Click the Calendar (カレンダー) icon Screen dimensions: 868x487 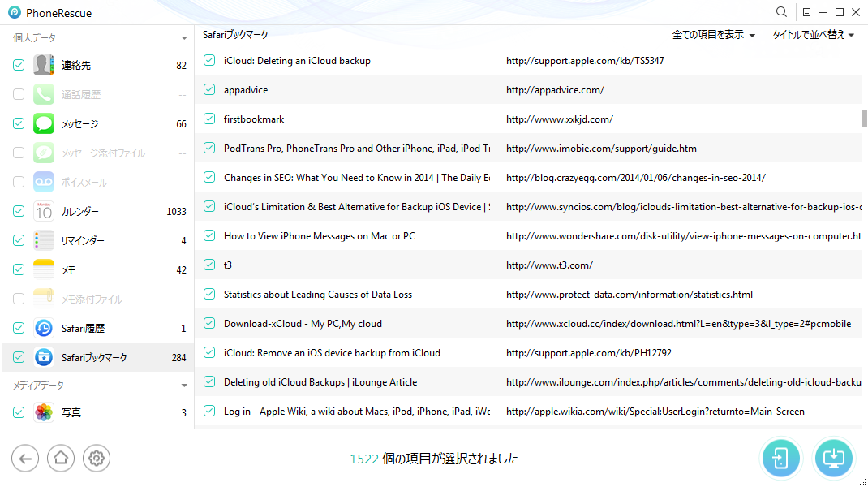point(44,211)
